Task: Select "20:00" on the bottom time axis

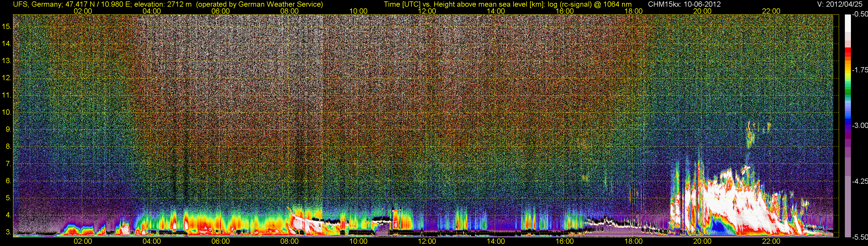Action: click(702, 241)
